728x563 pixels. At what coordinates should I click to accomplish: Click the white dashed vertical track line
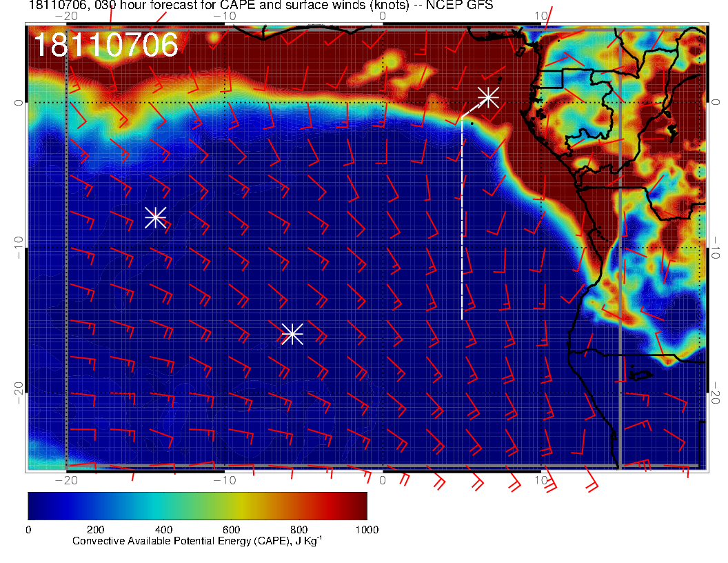[x=462, y=218]
